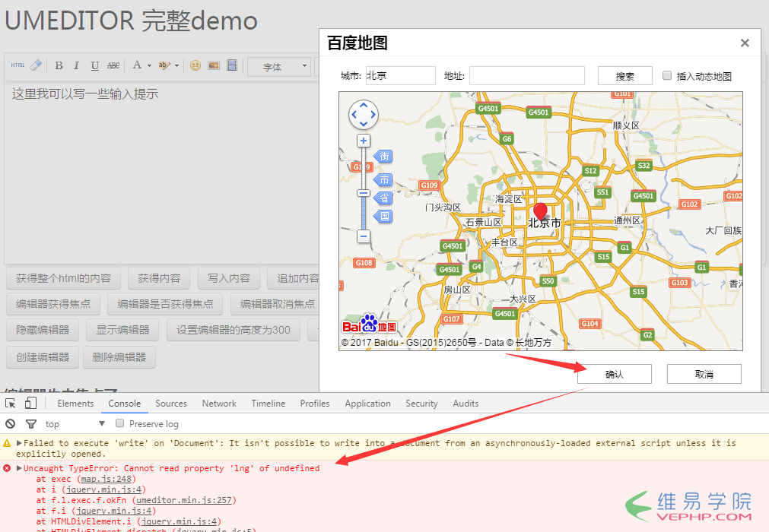Click the 确认 confirm button
769x532 pixels.
(615, 374)
